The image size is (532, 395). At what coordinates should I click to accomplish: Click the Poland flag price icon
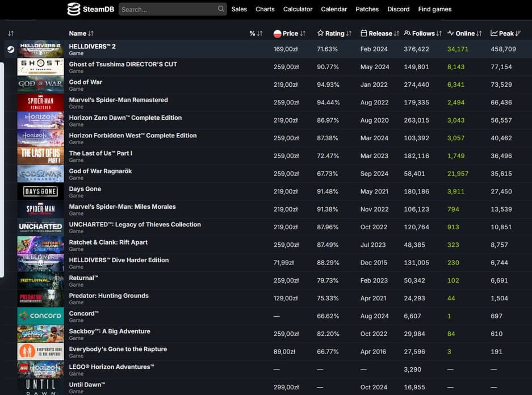(278, 33)
